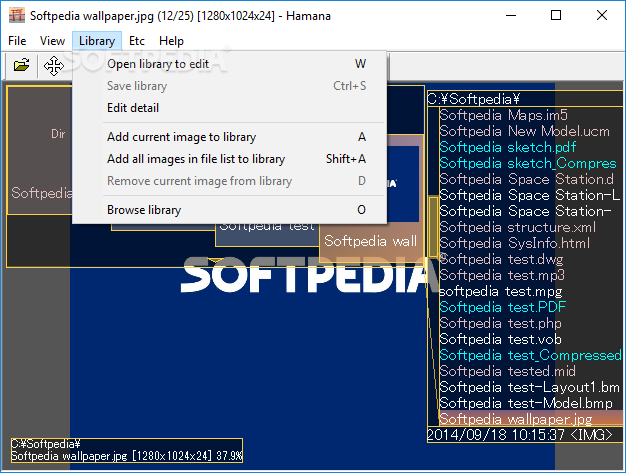Maximize the Hamana window

556,16
